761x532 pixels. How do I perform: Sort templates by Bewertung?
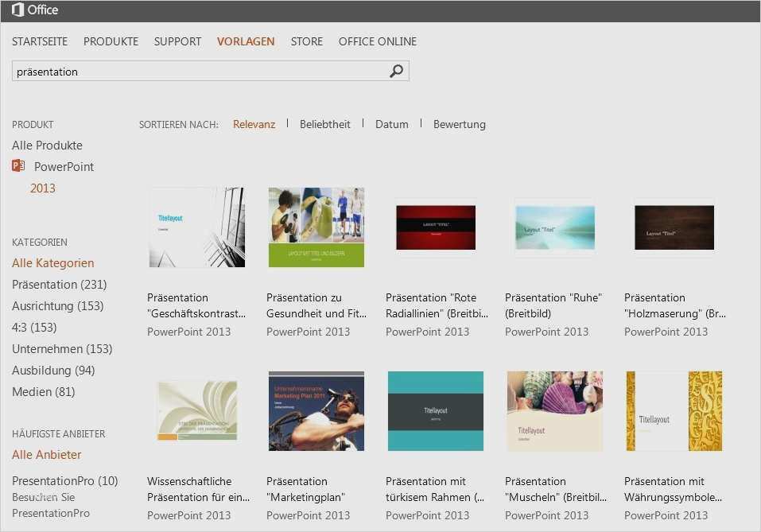coord(459,124)
